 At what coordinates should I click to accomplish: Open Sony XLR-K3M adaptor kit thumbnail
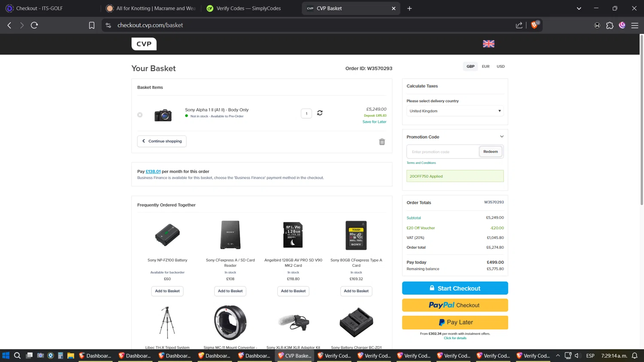point(293,323)
